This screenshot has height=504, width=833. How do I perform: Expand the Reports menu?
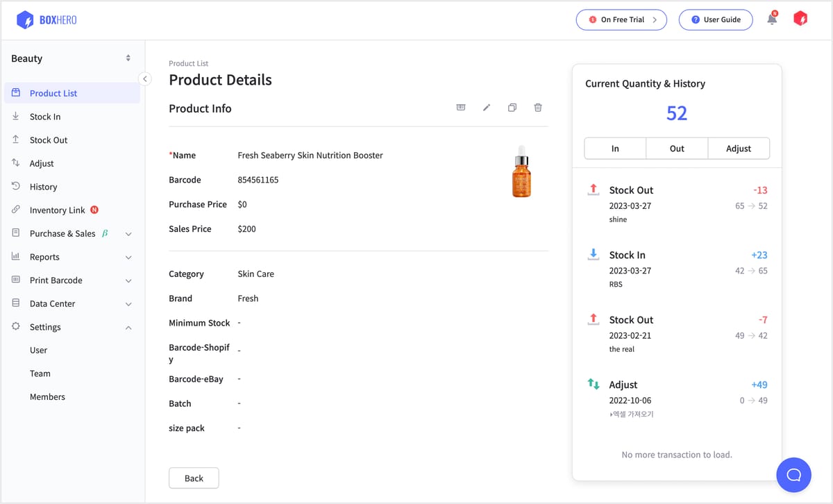(128, 258)
